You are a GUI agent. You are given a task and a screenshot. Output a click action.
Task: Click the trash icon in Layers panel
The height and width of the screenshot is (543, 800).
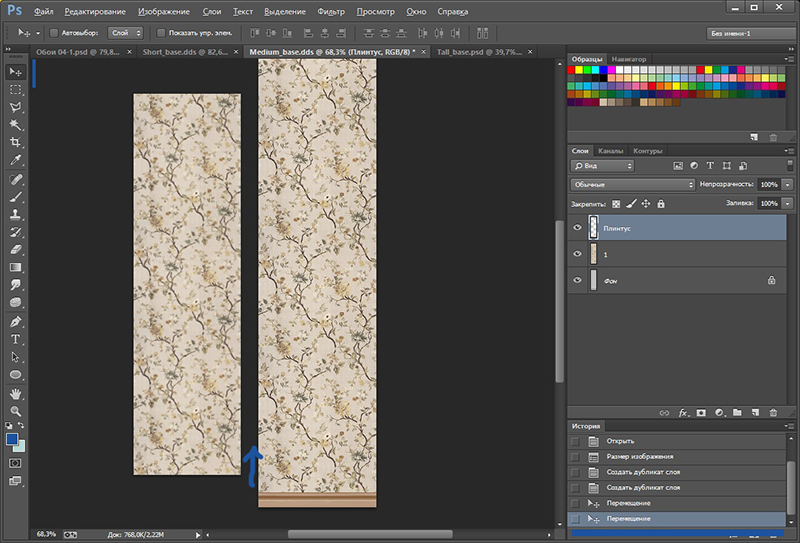coord(772,412)
